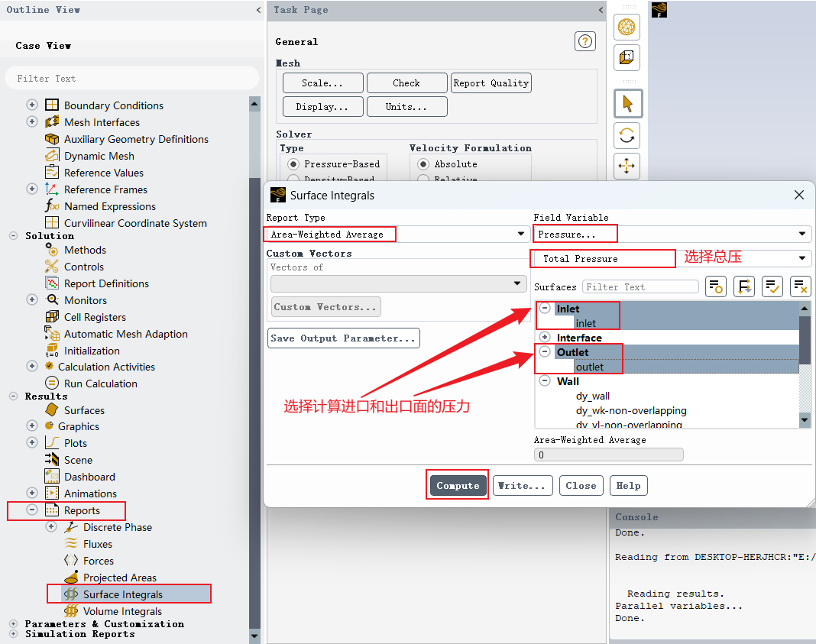Choose the pan move arrows tool
The image size is (816, 644).
coord(627,167)
